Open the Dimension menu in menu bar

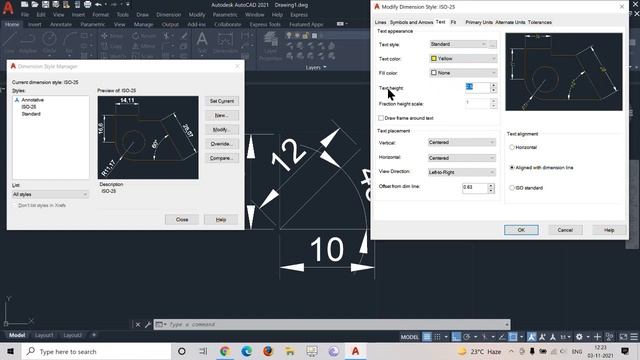click(x=168, y=15)
